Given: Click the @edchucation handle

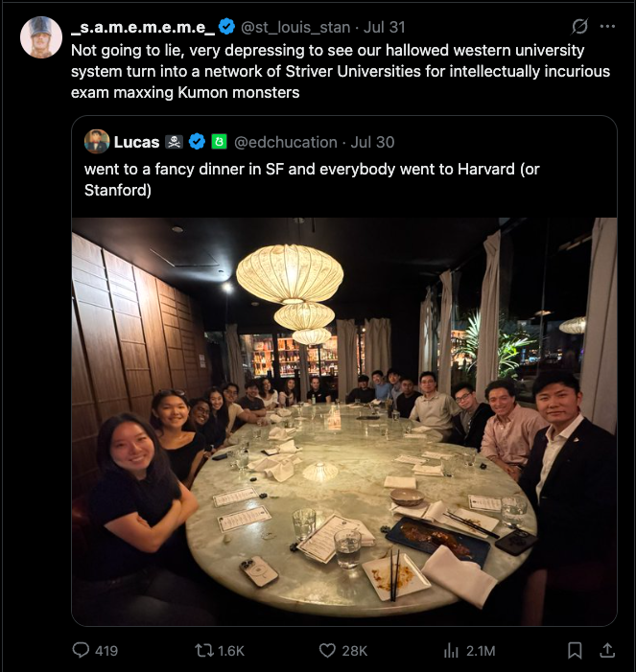Looking at the screenshot, I should click(286, 142).
